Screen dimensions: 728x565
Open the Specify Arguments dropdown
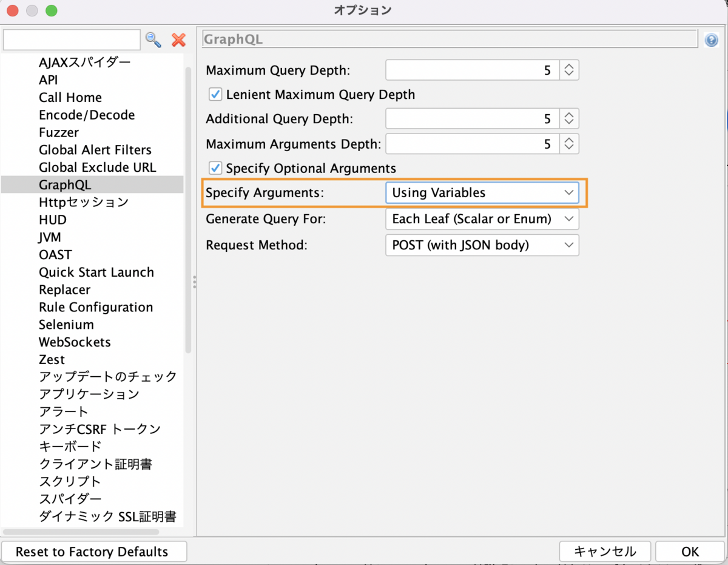482,193
